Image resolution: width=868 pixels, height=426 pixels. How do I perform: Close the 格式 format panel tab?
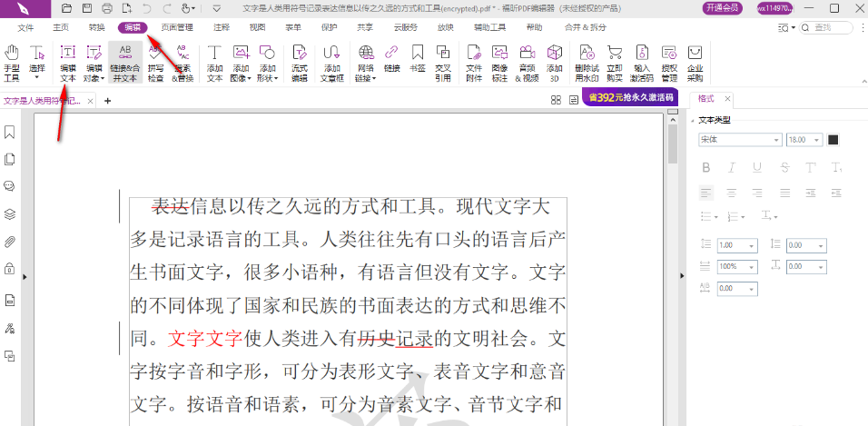tap(728, 99)
